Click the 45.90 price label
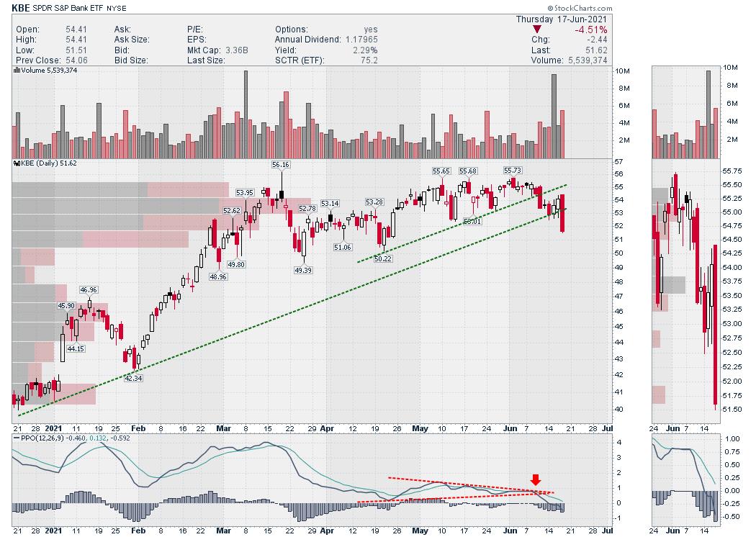The image size is (756, 537). coord(66,306)
